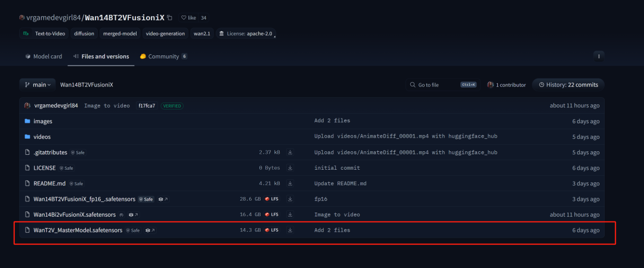View the 1 contributor list

506,85
